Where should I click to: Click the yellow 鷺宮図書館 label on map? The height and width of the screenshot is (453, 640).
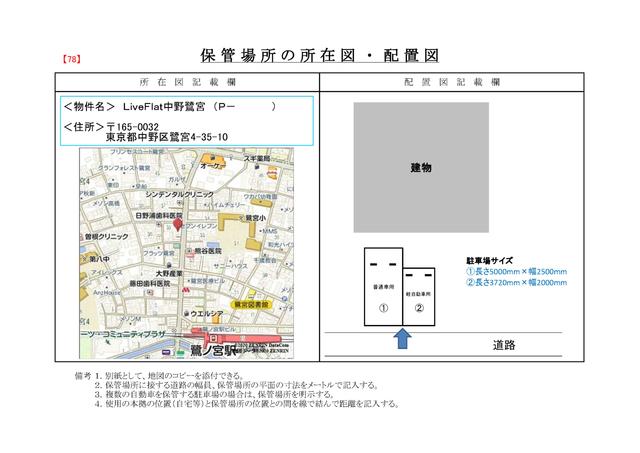click(x=252, y=304)
